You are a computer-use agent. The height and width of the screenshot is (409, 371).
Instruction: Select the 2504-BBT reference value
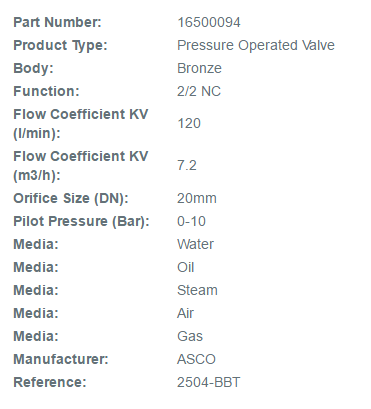tap(209, 382)
